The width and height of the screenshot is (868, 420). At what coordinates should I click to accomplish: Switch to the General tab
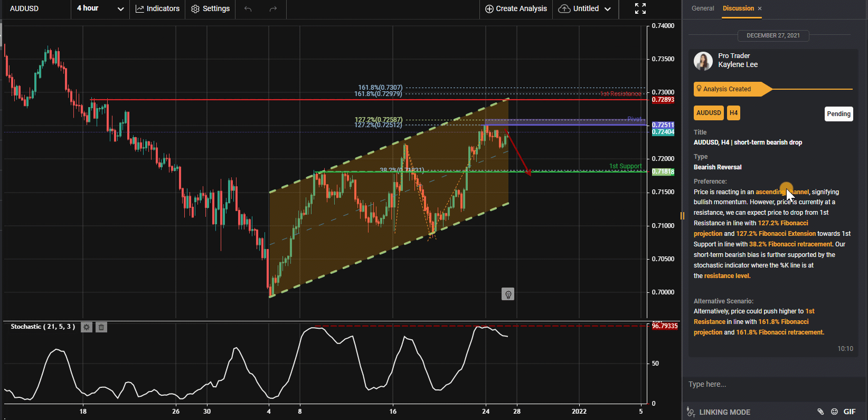point(703,8)
